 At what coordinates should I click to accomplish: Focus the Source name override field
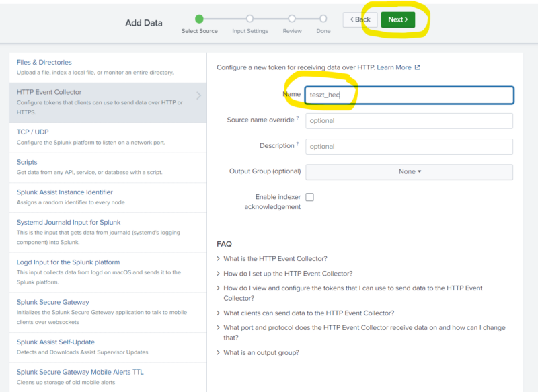coord(409,121)
